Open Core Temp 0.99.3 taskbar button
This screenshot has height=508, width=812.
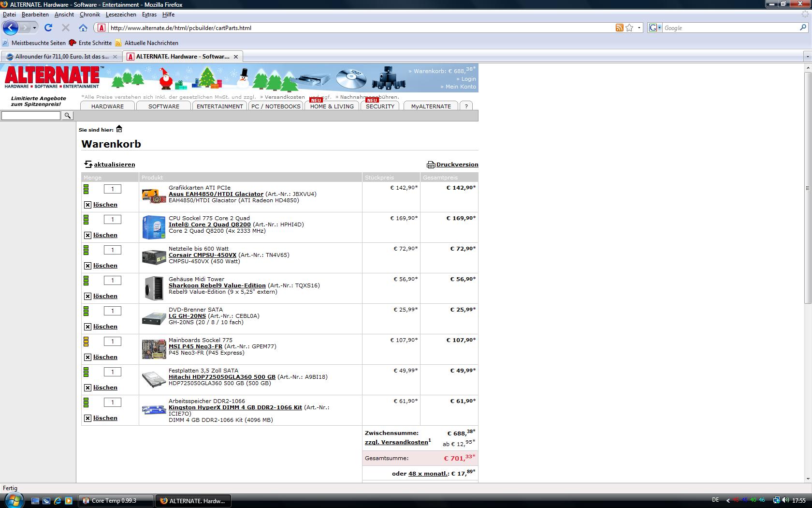(116, 501)
